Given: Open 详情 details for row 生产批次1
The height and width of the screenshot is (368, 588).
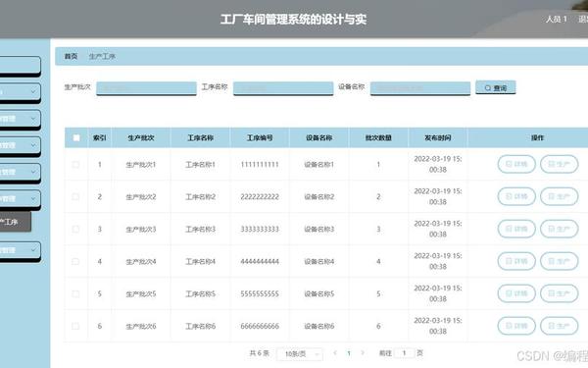Looking at the screenshot, I should 516,164.
